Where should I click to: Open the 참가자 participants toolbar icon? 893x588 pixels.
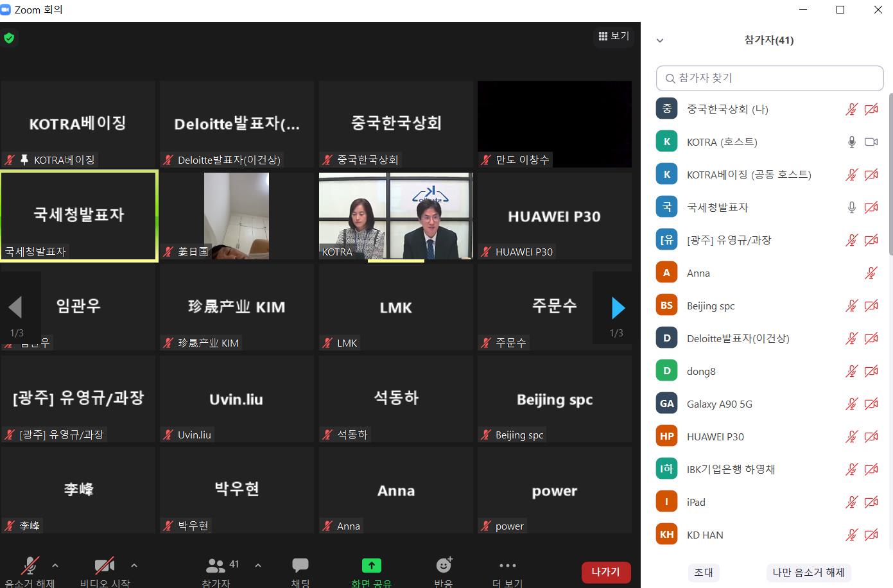click(216, 566)
